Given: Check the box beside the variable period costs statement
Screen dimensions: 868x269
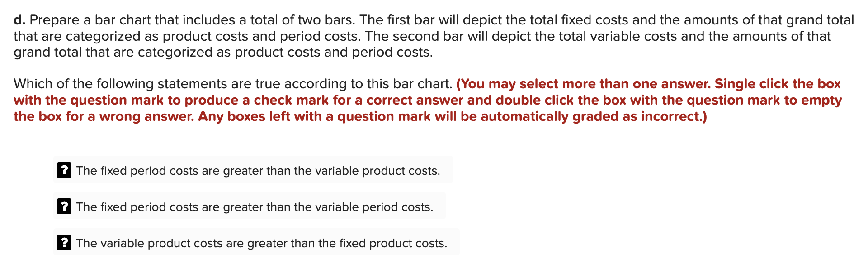Looking at the screenshot, I should point(65,207).
